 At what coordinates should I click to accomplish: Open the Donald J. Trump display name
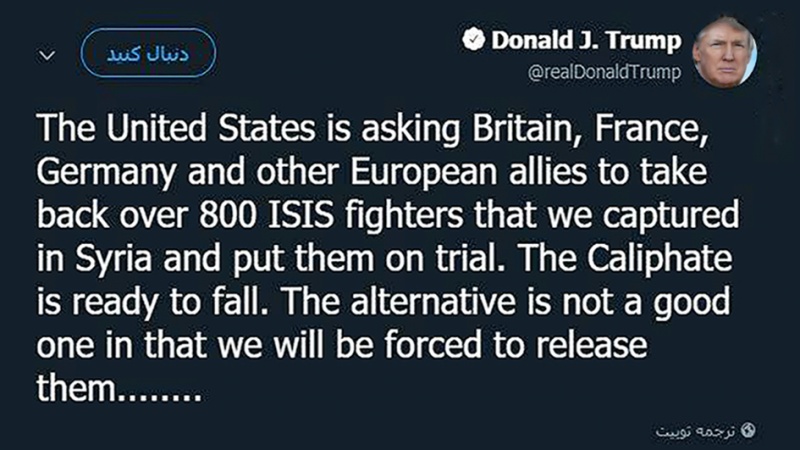click(585, 41)
